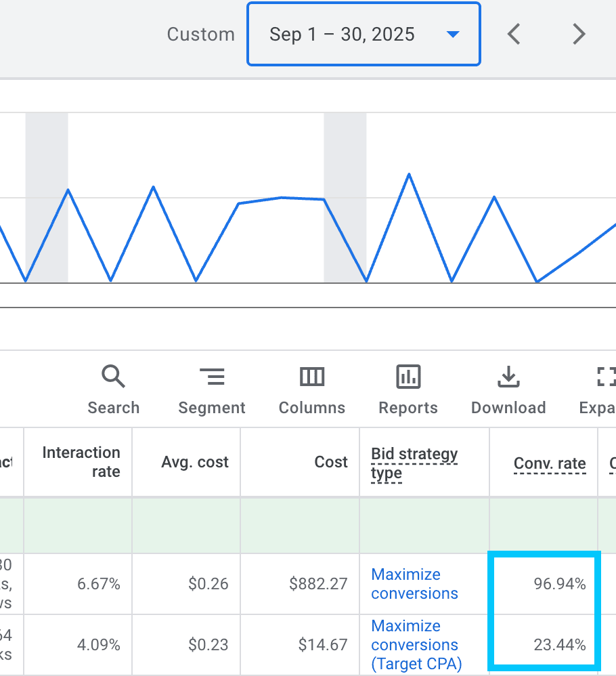This screenshot has width=616, height=676.
Task: Click the 23.44% conversion rate cell
Action: tap(559, 645)
